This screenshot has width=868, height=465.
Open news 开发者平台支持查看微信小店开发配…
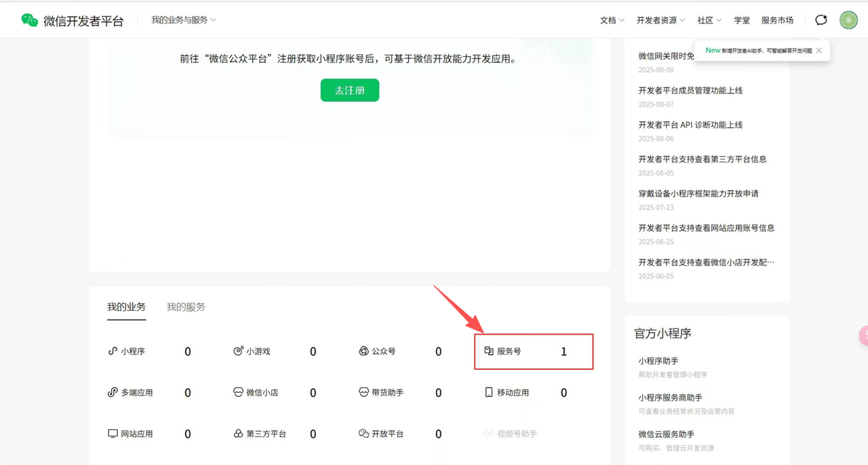click(706, 262)
